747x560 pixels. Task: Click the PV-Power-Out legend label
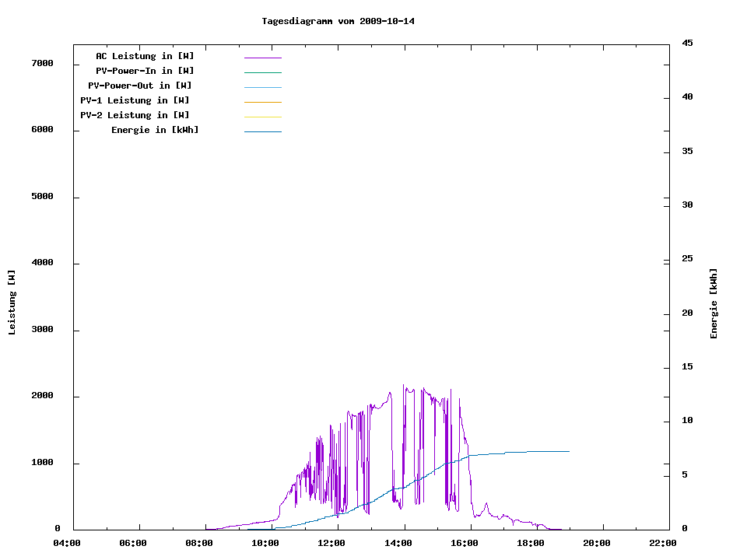click(x=140, y=86)
